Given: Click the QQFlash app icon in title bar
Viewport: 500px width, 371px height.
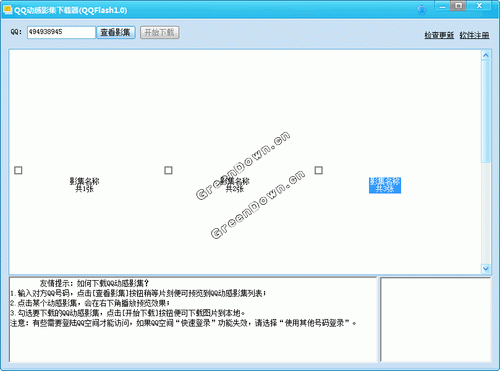Looking at the screenshot, I should (x=7, y=10).
